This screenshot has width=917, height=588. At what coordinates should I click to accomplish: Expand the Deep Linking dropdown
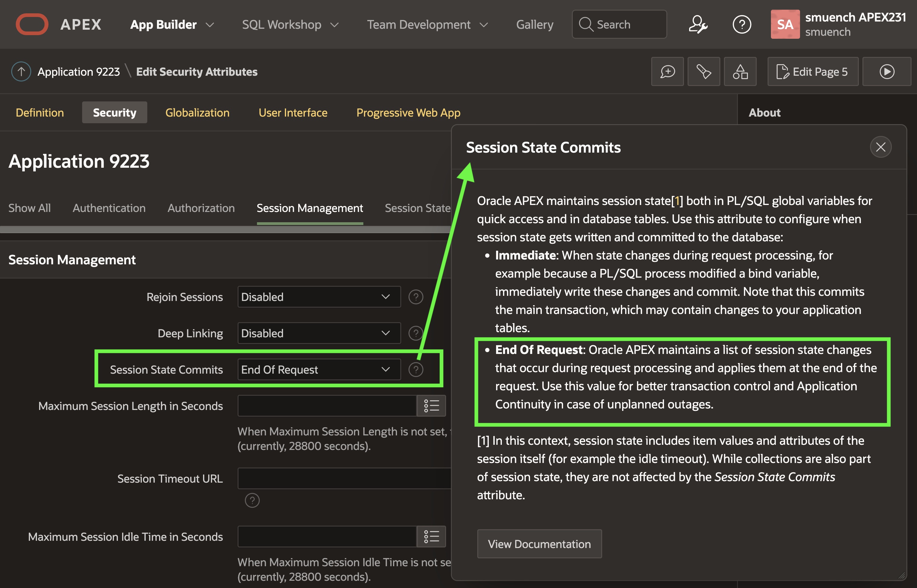click(319, 333)
